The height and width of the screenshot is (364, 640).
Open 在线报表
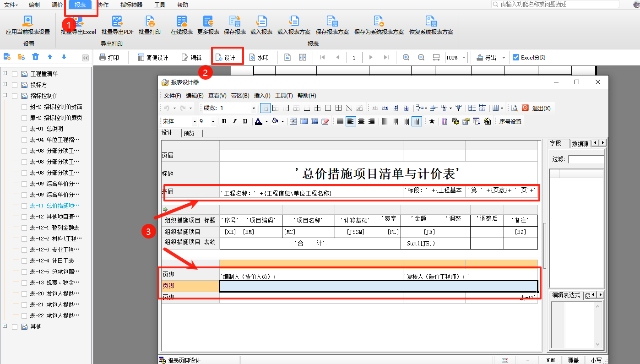click(x=182, y=25)
